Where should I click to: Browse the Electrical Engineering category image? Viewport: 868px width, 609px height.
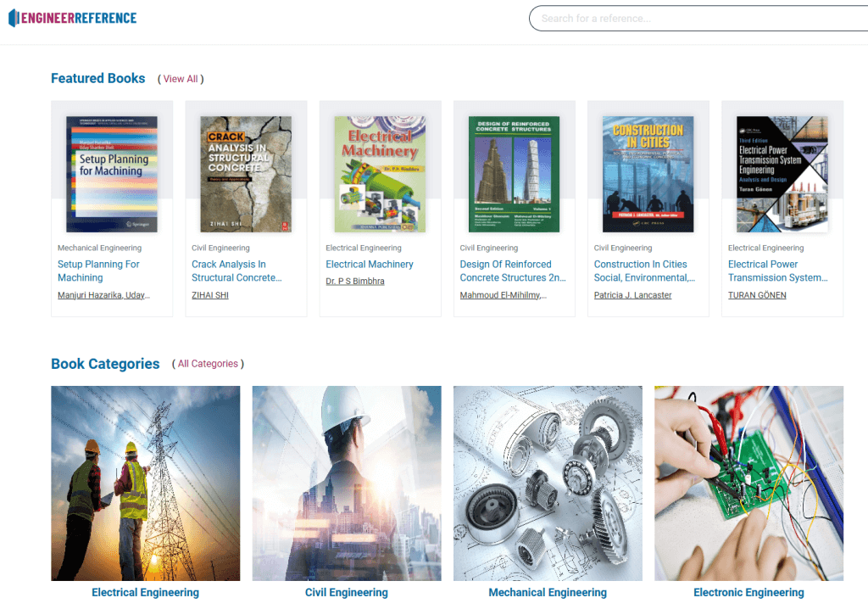pos(145,483)
